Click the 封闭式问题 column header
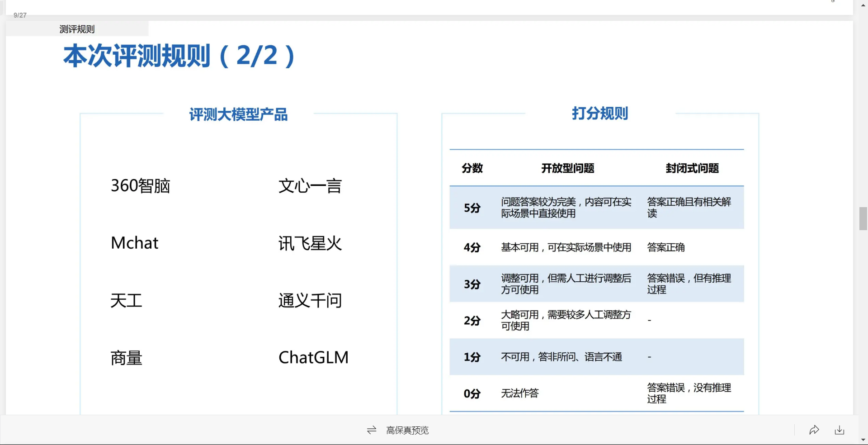Viewport: 868px width, 445px height. pos(692,168)
